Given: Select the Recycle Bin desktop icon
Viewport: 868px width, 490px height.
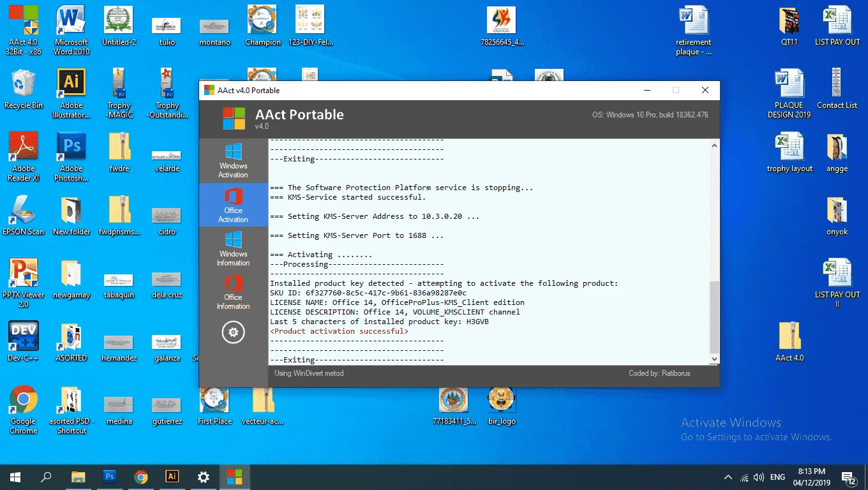Looking at the screenshot, I should pos(24,89).
